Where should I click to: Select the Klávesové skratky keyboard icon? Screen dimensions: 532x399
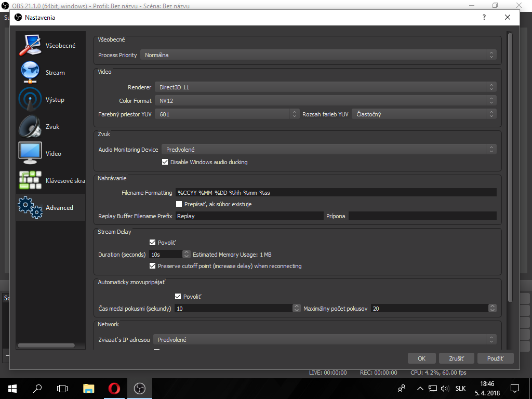coord(30,180)
